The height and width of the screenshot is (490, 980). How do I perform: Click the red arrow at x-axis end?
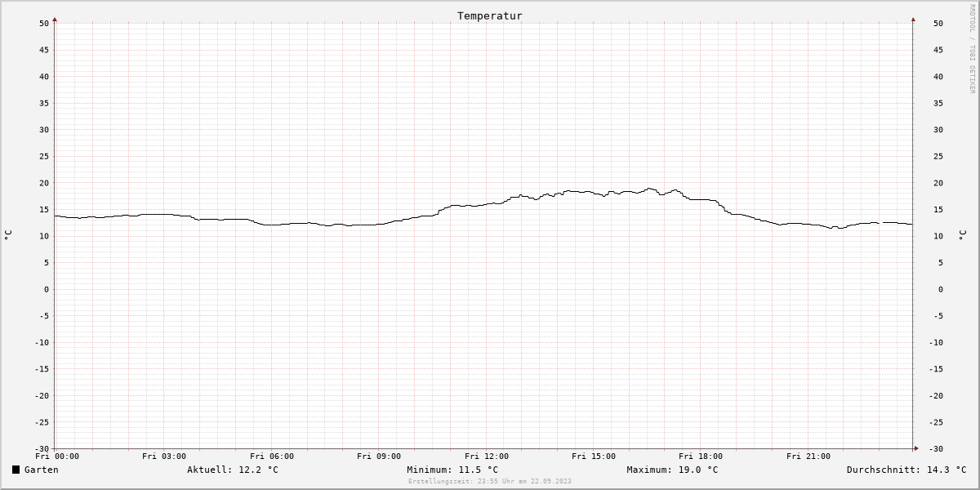tap(916, 448)
